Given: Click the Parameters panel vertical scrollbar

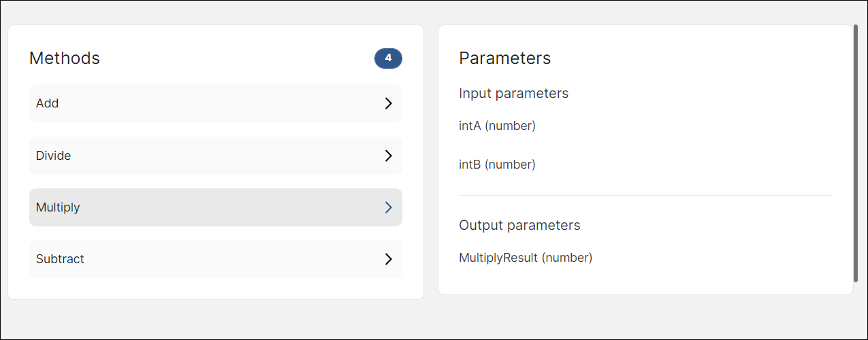Looking at the screenshot, I should (x=856, y=153).
